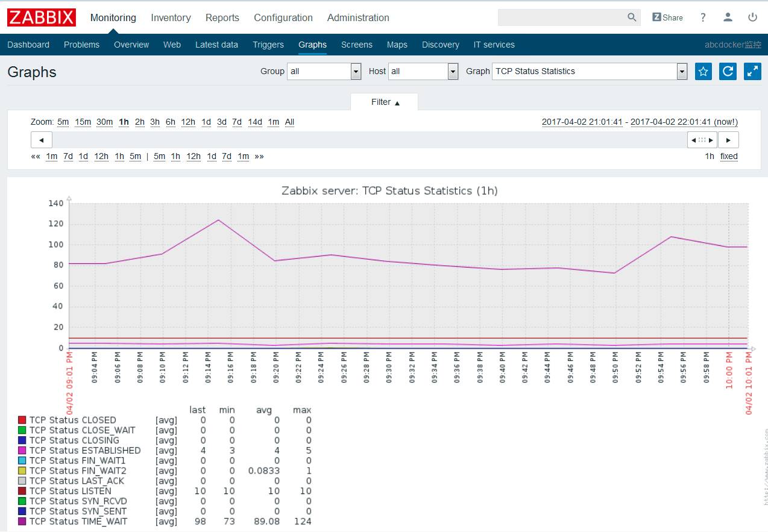768x532 pixels.
Task: Step the time range left with arrow button
Action: [42, 140]
